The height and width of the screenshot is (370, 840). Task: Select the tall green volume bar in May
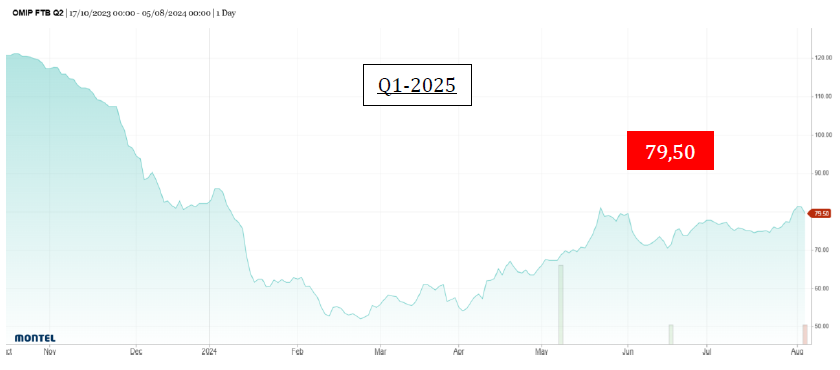(x=561, y=304)
